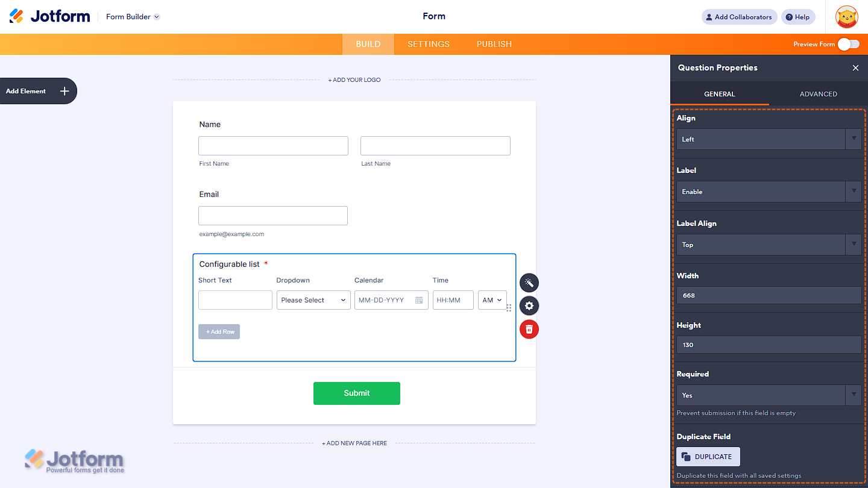Click the Form title in the header
The image size is (868, 488).
tap(434, 16)
